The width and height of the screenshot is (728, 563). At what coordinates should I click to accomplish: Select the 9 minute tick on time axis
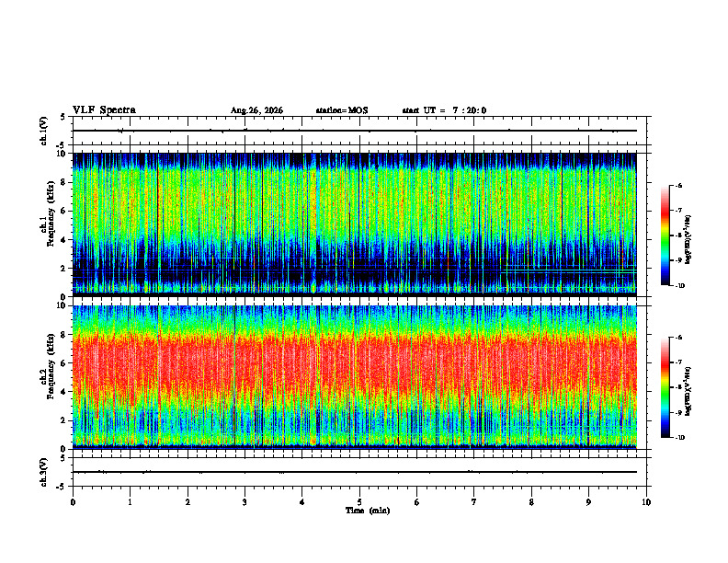coord(588,502)
